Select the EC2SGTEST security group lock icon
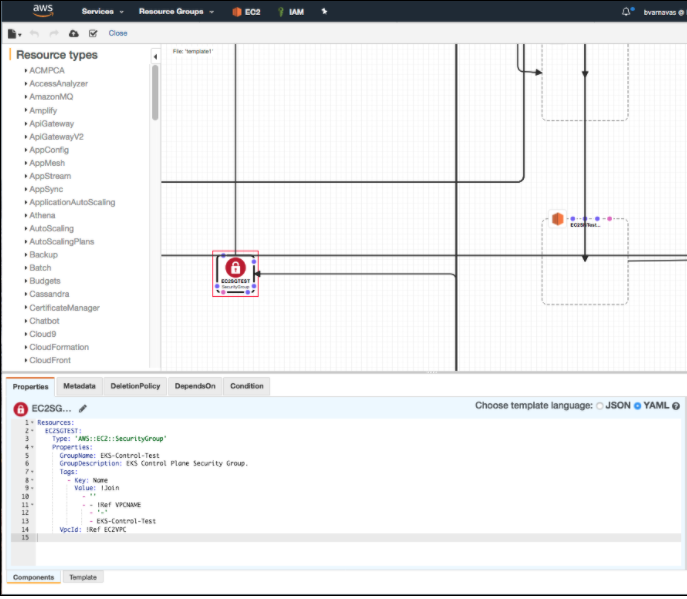 [235, 267]
